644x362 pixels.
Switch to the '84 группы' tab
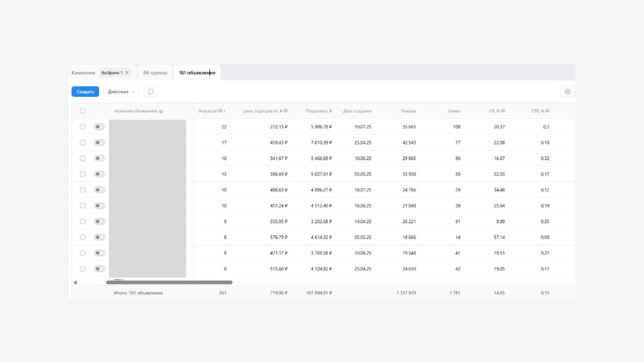[x=155, y=73]
